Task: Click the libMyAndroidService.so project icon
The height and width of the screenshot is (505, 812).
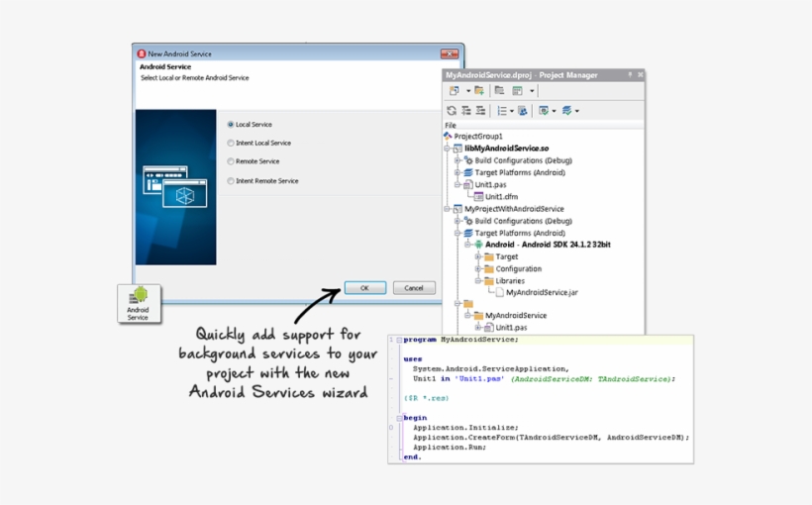Action: click(x=457, y=149)
